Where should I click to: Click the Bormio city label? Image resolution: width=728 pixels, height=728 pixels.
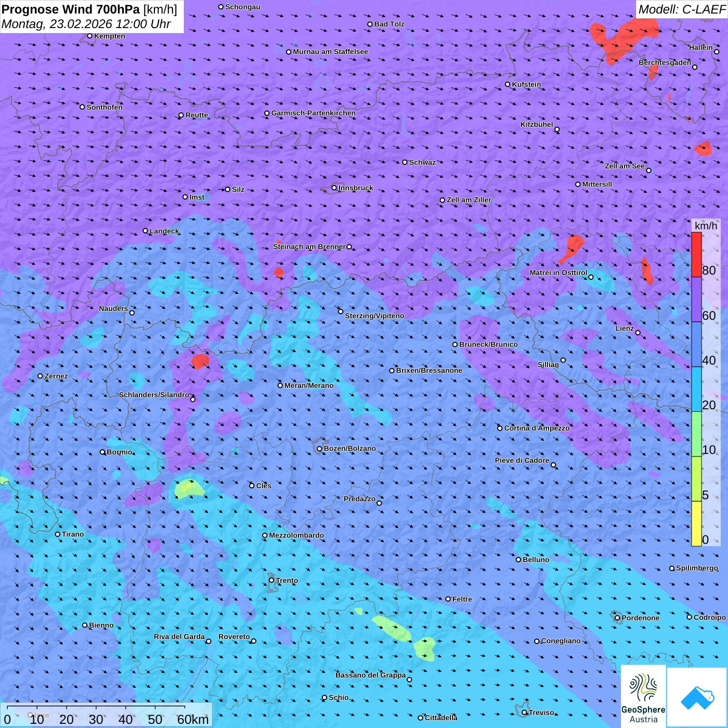point(120,452)
